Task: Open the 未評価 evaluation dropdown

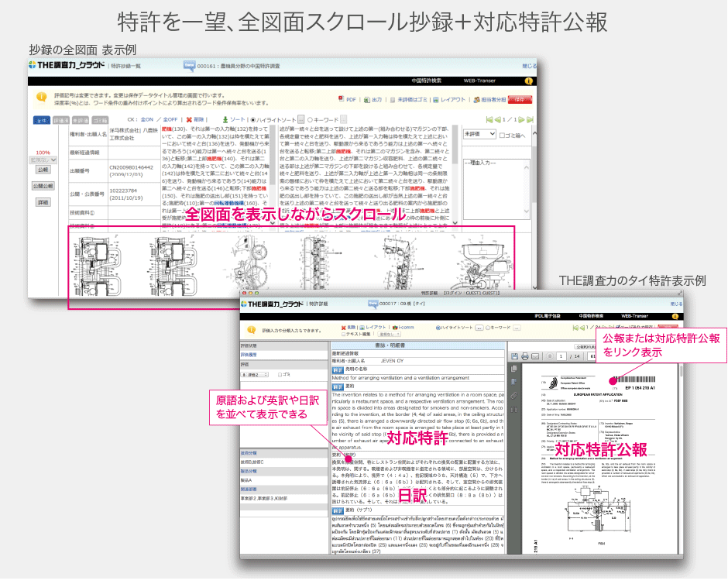Action: (479, 134)
